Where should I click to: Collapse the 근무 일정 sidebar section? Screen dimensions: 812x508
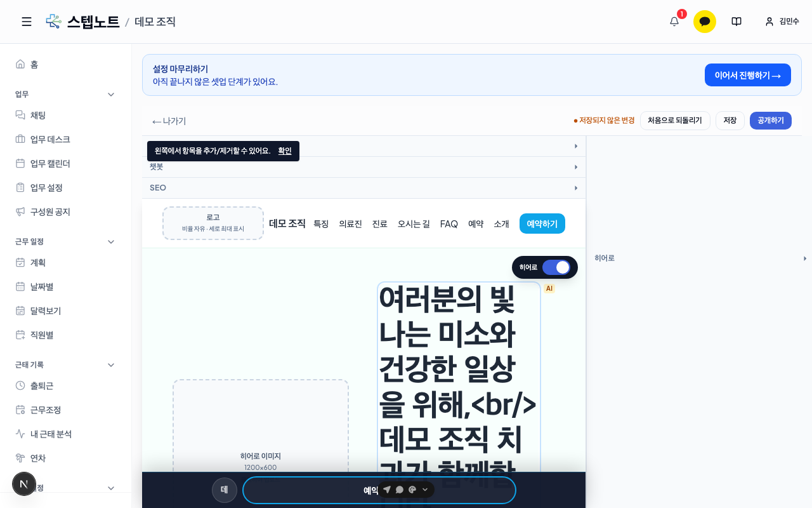[x=111, y=241]
